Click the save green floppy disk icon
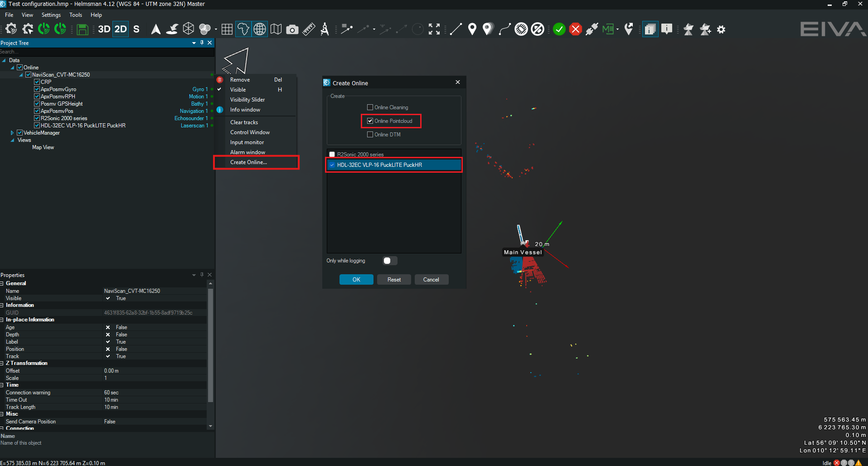This screenshot has width=868, height=466. 82,29
